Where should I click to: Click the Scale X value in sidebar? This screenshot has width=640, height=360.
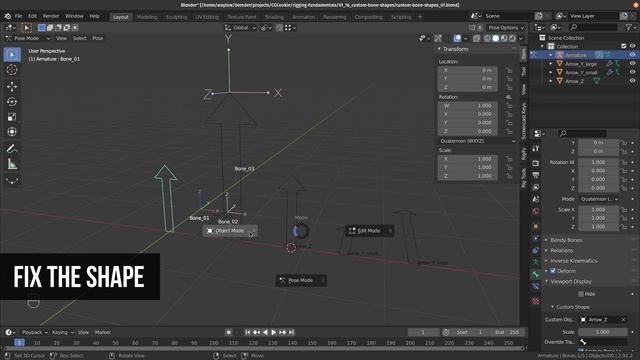[468, 159]
